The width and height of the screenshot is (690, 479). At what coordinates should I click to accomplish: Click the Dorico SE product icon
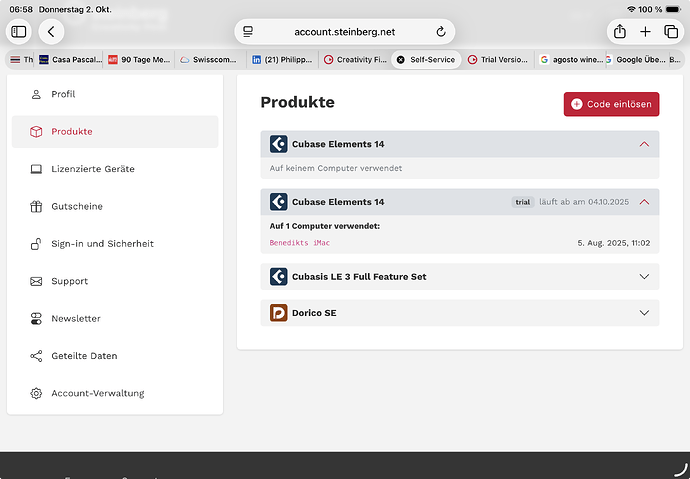coord(279,313)
